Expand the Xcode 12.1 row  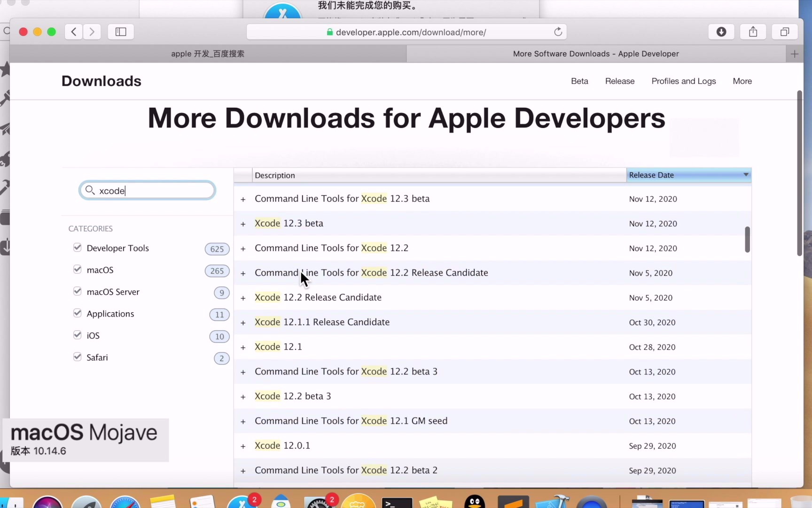(x=243, y=348)
